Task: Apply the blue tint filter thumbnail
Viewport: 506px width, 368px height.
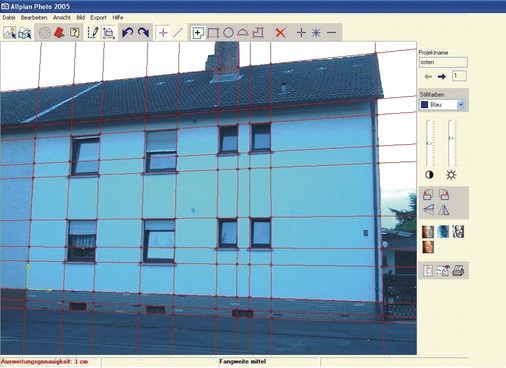Action: coord(443,231)
